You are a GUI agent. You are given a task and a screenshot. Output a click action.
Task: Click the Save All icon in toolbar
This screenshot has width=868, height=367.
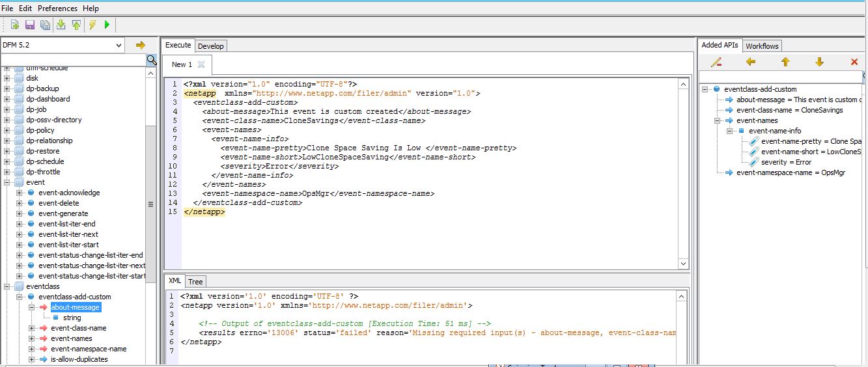coord(45,25)
